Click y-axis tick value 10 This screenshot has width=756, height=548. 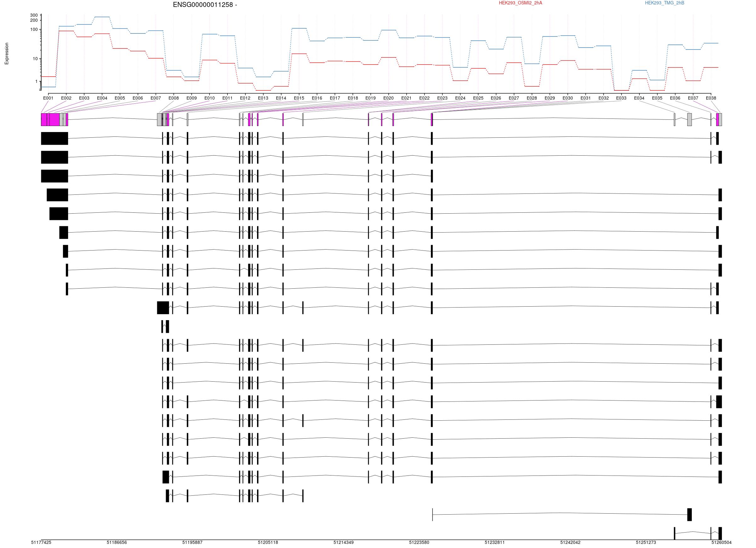(35, 59)
